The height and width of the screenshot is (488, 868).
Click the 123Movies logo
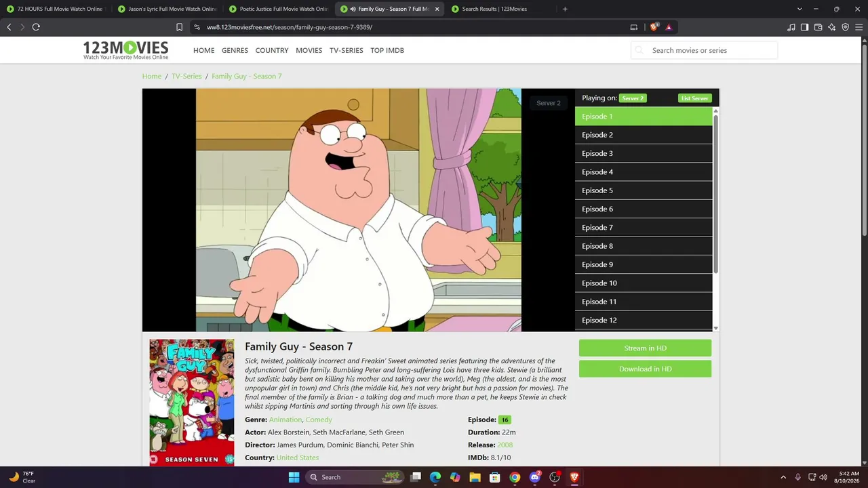click(125, 50)
